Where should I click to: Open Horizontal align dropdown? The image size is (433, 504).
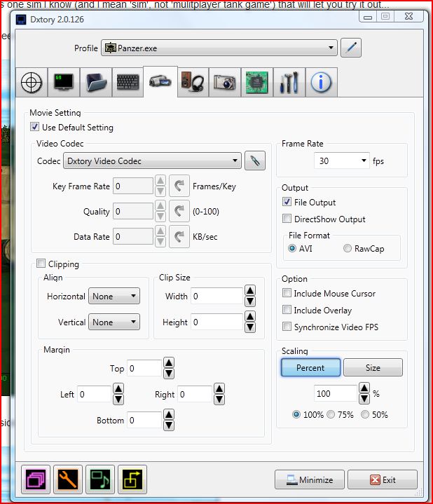114,296
